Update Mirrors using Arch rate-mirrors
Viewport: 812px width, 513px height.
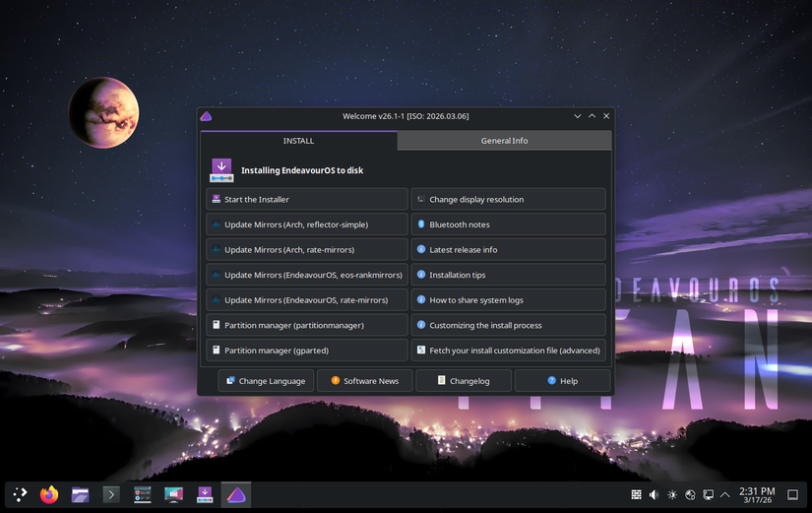click(x=307, y=250)
